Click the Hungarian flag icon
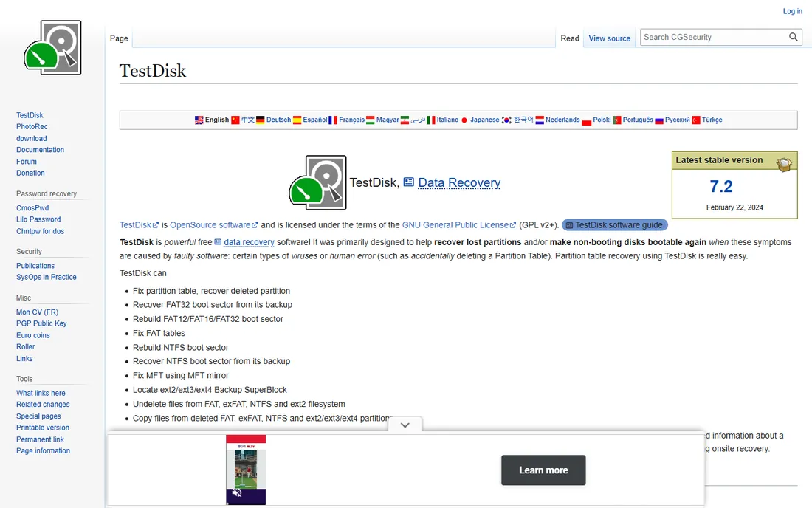 click(371, 120)
